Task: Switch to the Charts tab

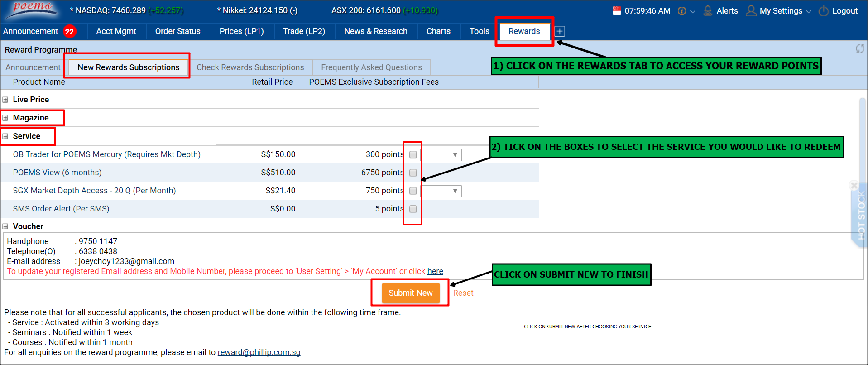Action: [x=438, y=31]
